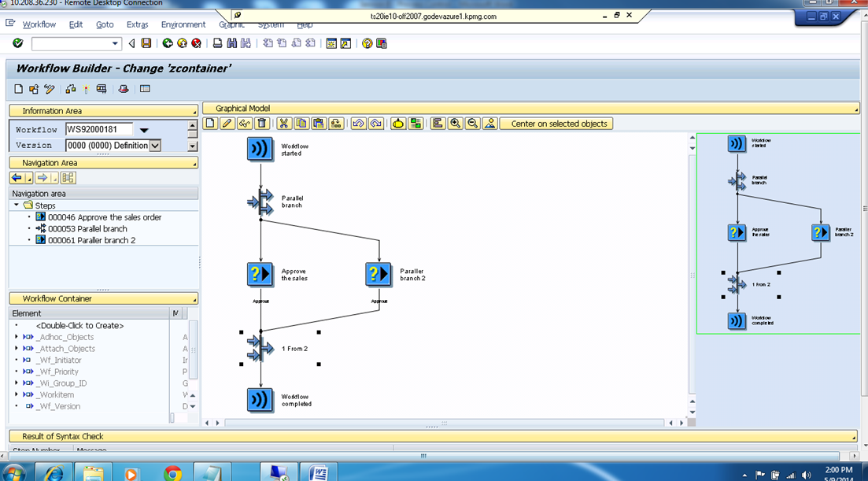
Task: Click the Paste icon above the workflow graph
Action: 318,124
